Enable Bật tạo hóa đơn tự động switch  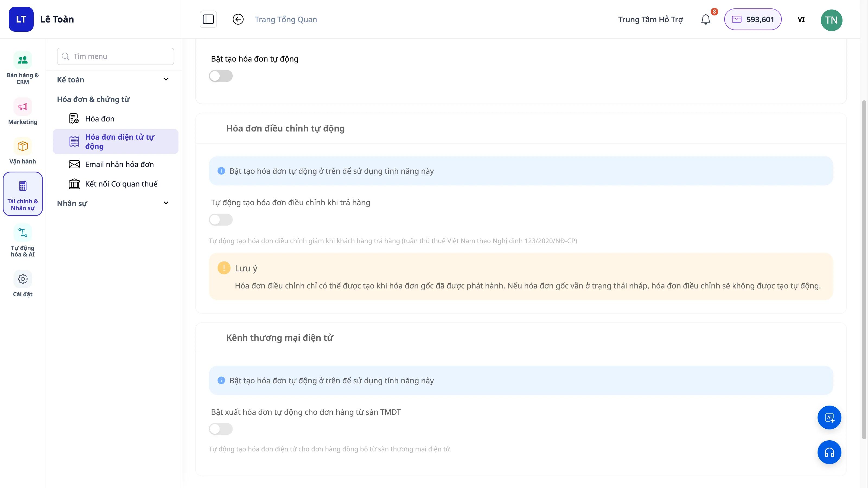[221, 76]
